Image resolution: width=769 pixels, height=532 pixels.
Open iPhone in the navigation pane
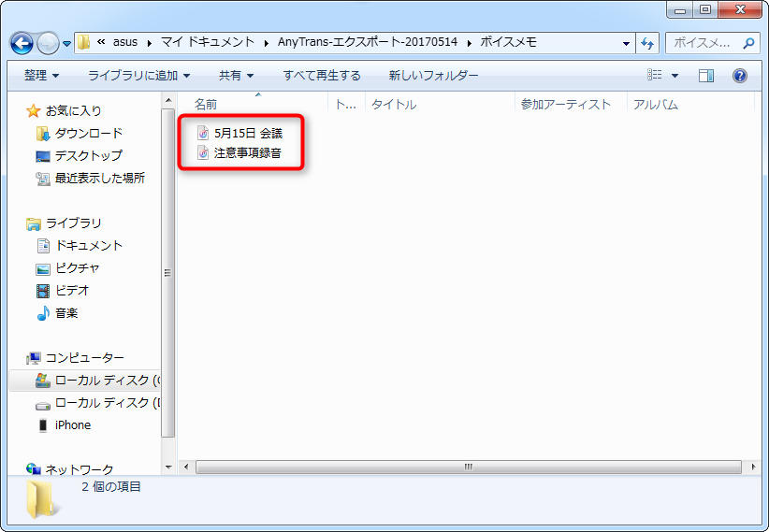click(x=73, y=425)
